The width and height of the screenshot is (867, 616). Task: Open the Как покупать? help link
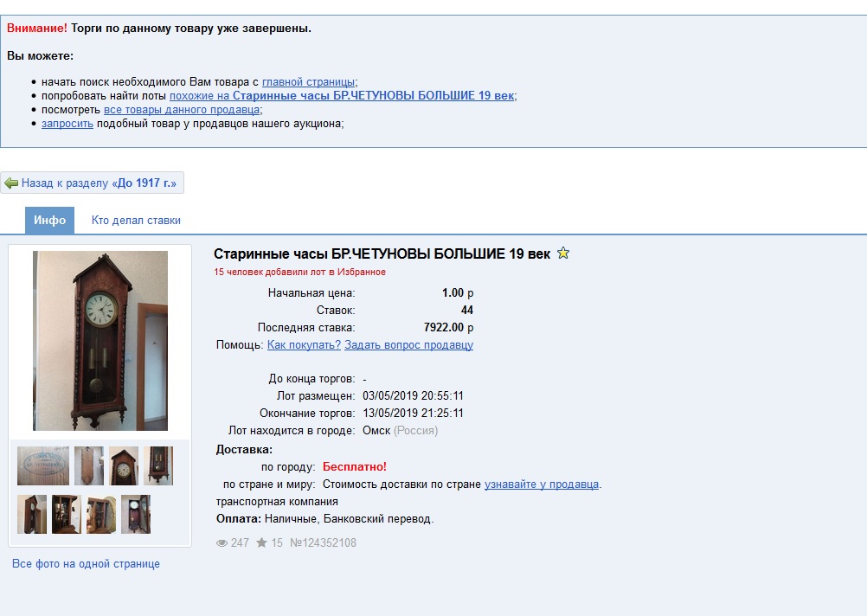tap(304, 345)
